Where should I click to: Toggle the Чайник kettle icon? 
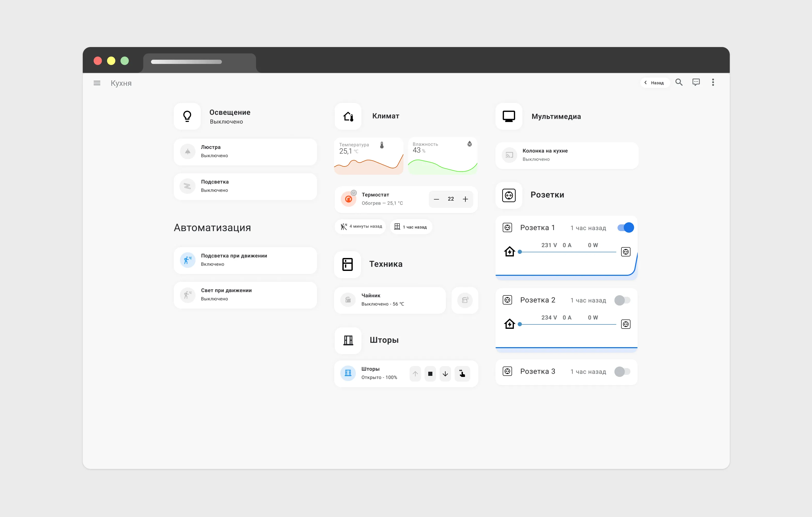(348, 300)
